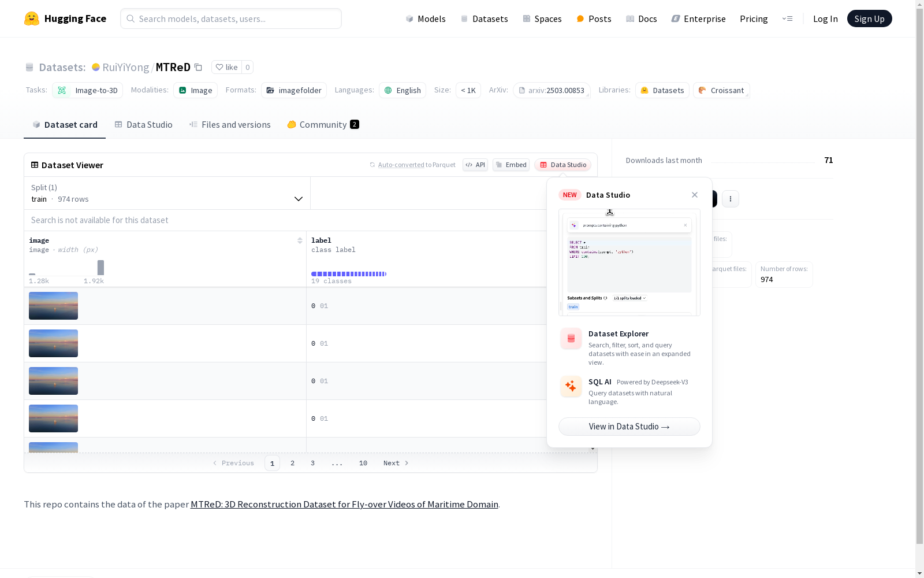Open the first sunset image thumbnail
Image resolution: width=924 pixels, height=578 pixels.
[x=53, y=306]
